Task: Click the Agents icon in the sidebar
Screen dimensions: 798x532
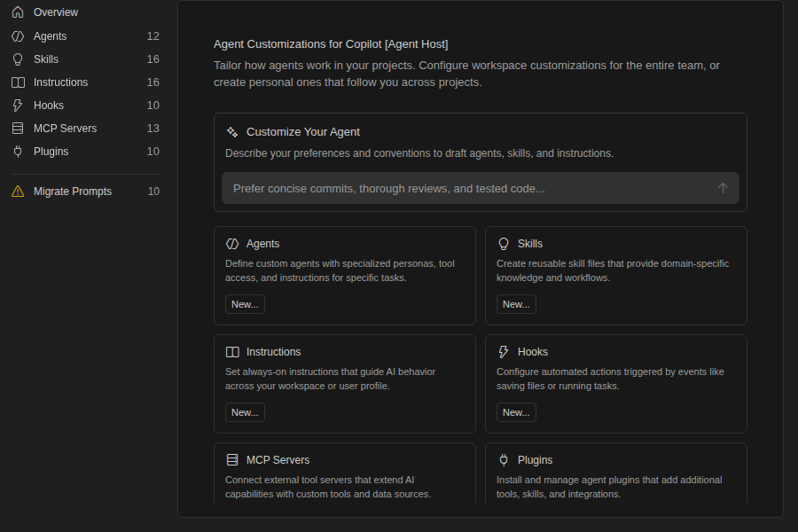Action: point(18,36)
